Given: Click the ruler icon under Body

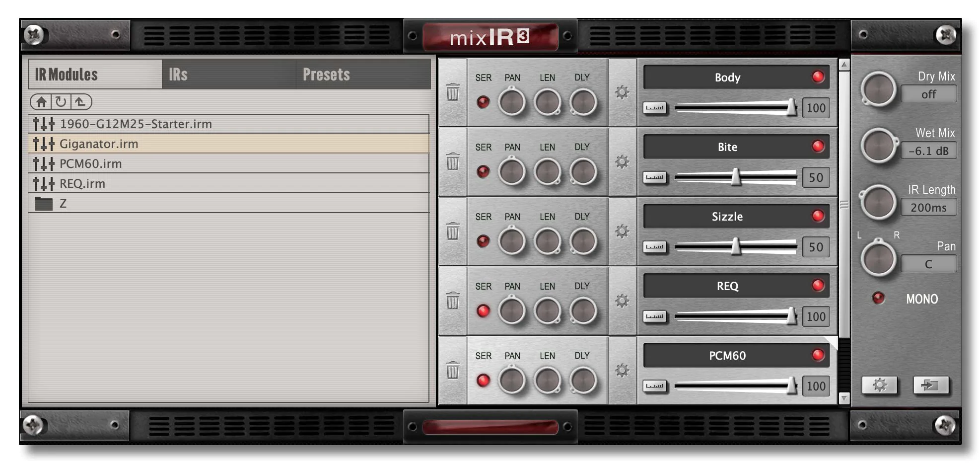Looking at the screenshot, I should (655, 108).
